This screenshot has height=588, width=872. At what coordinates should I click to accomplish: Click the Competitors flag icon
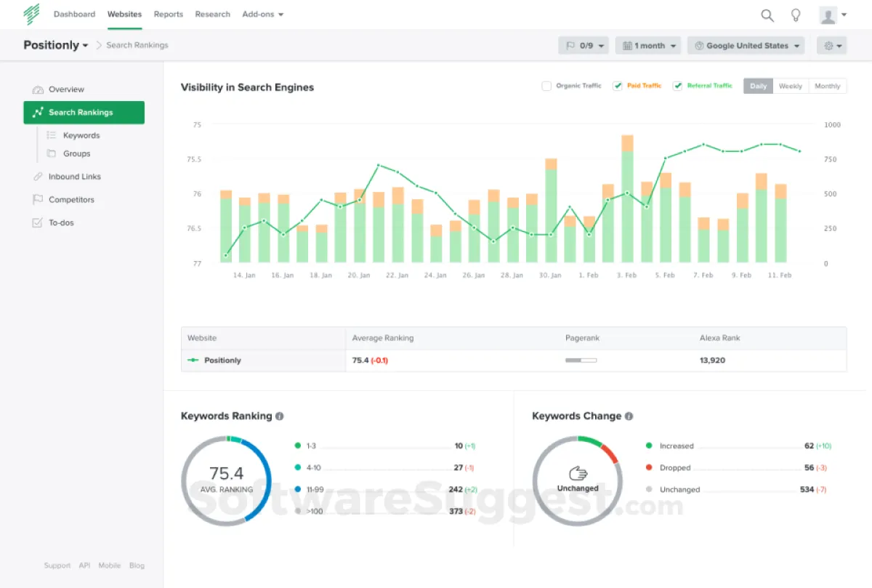coord(38,200)
